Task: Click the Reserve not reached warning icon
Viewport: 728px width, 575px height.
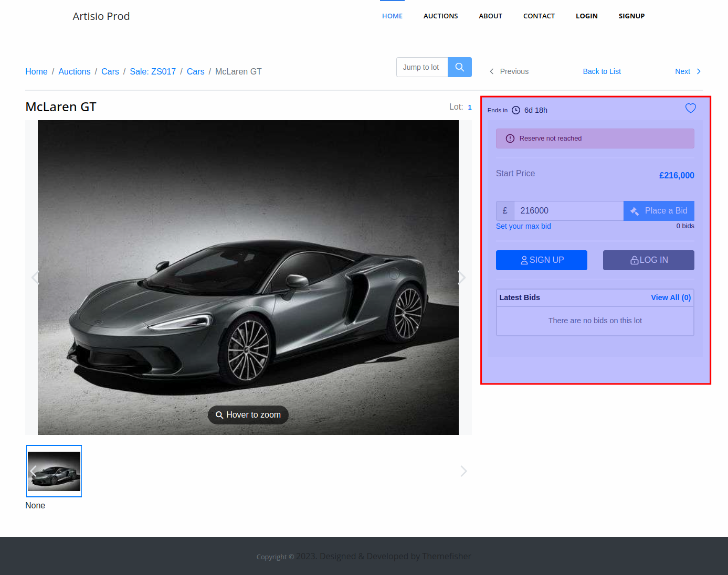Action: coord(510,139)
